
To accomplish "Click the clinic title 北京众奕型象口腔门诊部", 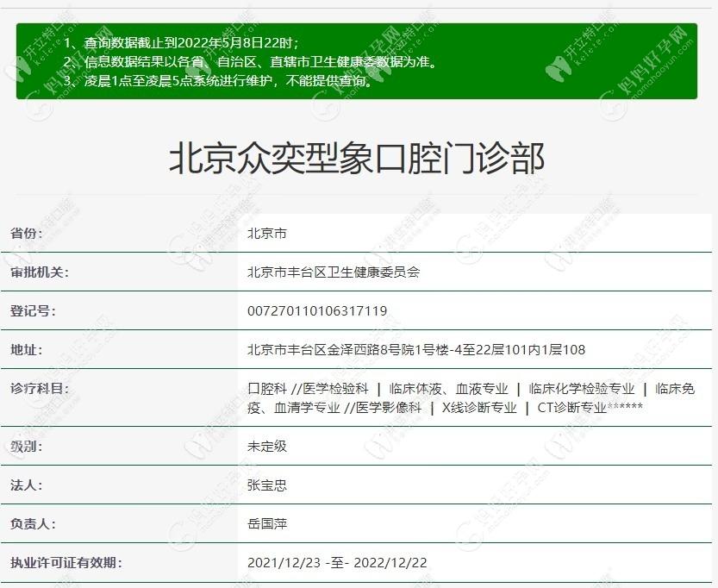I will point(356,160).
